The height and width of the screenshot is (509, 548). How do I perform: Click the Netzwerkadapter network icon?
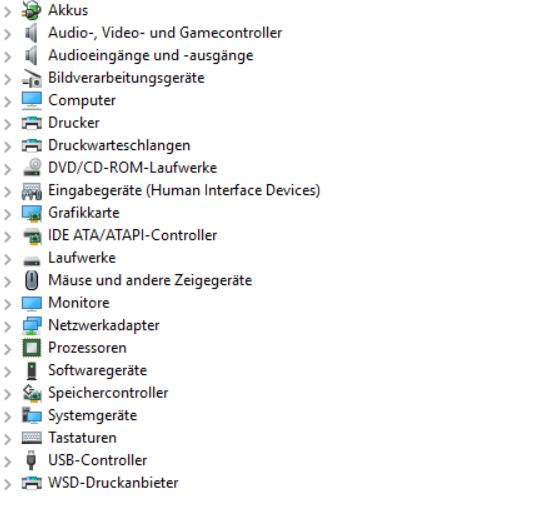[x=31, y=325]
